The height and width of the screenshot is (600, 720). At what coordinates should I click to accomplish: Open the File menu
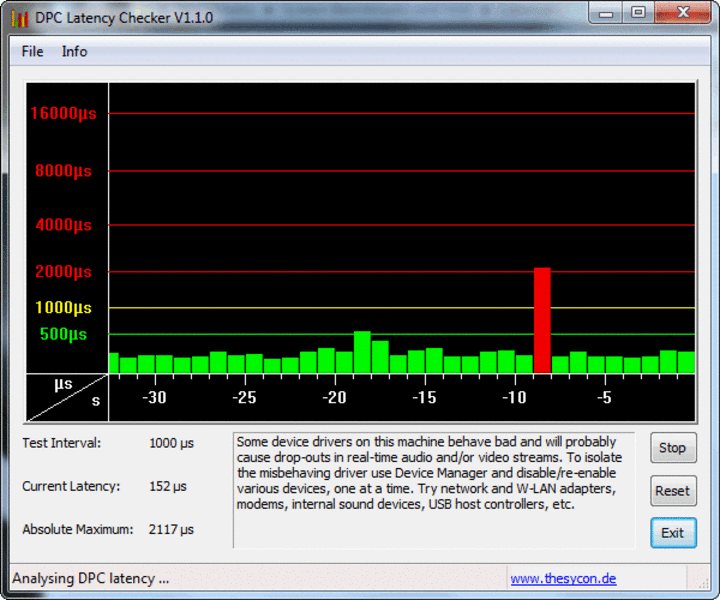click(x=32, y=51)
